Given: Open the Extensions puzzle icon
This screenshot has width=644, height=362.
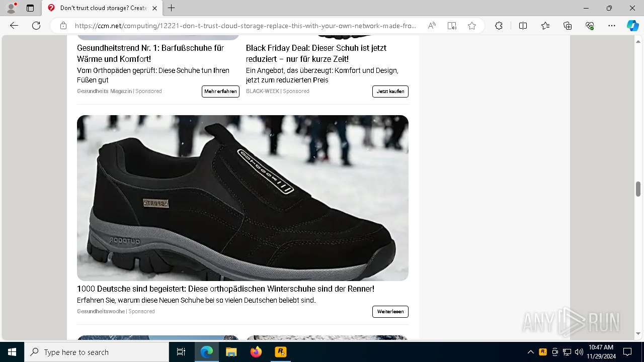Looking at the screenshot, I should coord(499,26).
